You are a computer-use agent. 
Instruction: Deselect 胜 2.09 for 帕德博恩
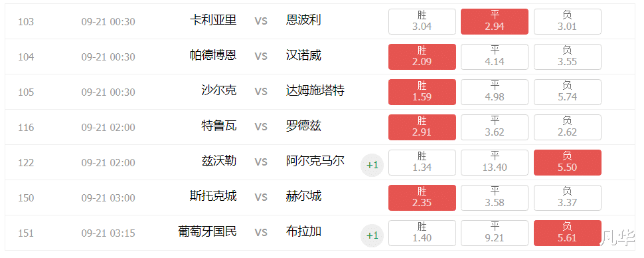(422, 57)
